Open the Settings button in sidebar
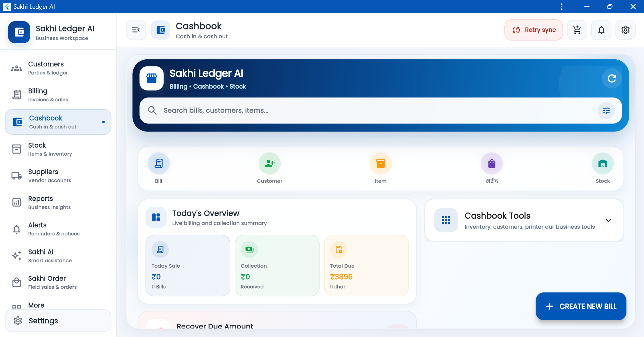 pos(58,321)
